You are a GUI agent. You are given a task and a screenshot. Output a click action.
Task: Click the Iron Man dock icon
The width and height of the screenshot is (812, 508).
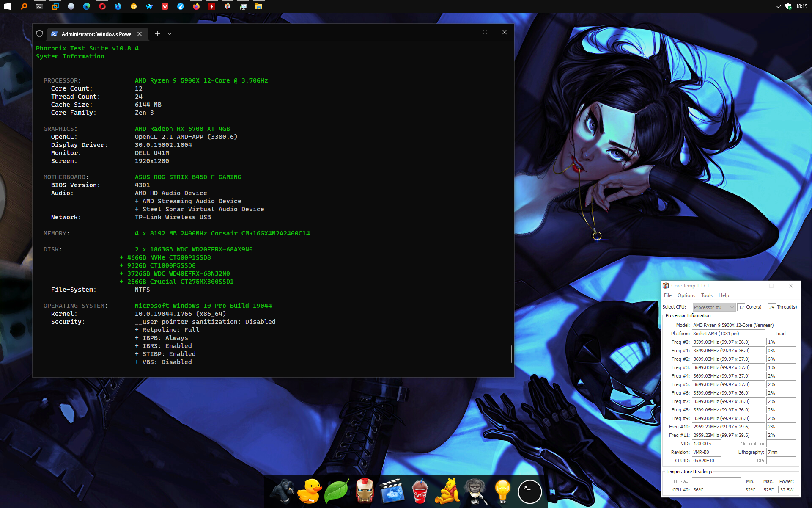click(365, 491)
